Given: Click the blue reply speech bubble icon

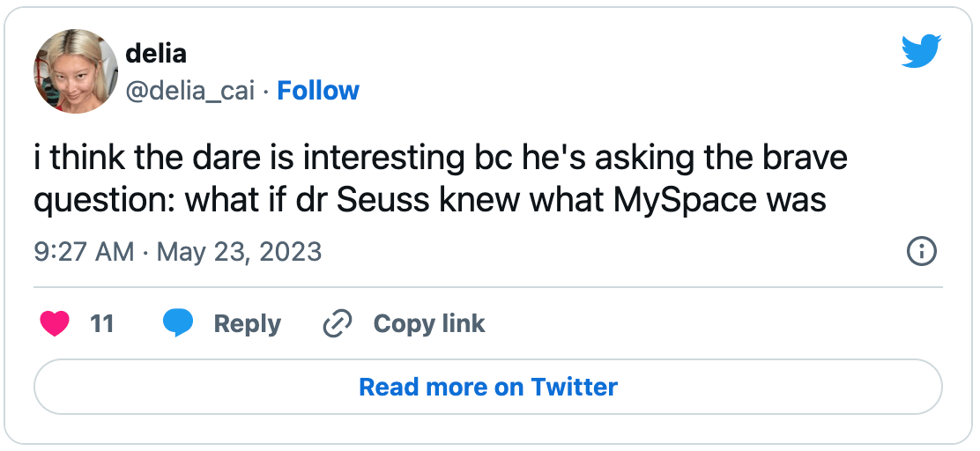Looking at the screenshot, I should (178, 324).
